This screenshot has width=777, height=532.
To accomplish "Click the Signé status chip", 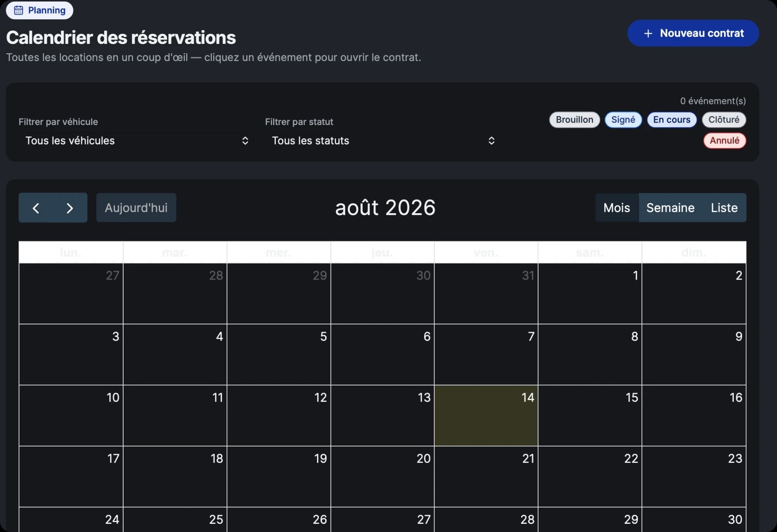I will click(623, 120).
